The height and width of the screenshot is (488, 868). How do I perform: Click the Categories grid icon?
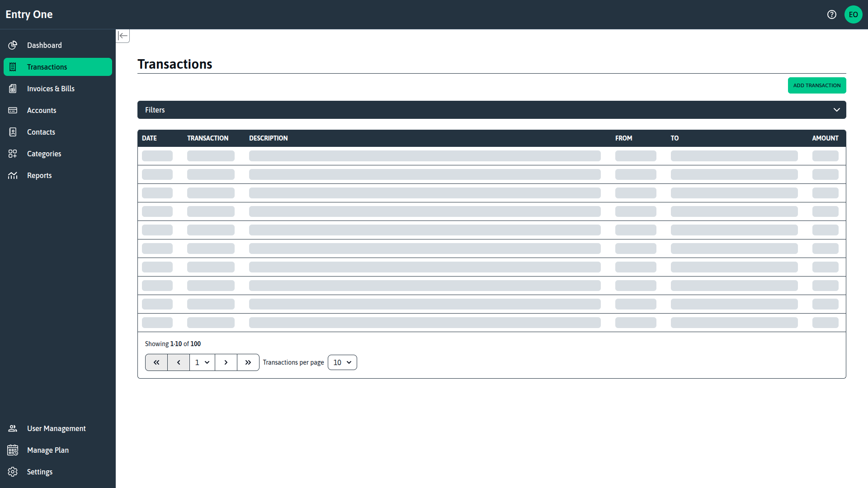pyautogui.click(x=13, y=153)
